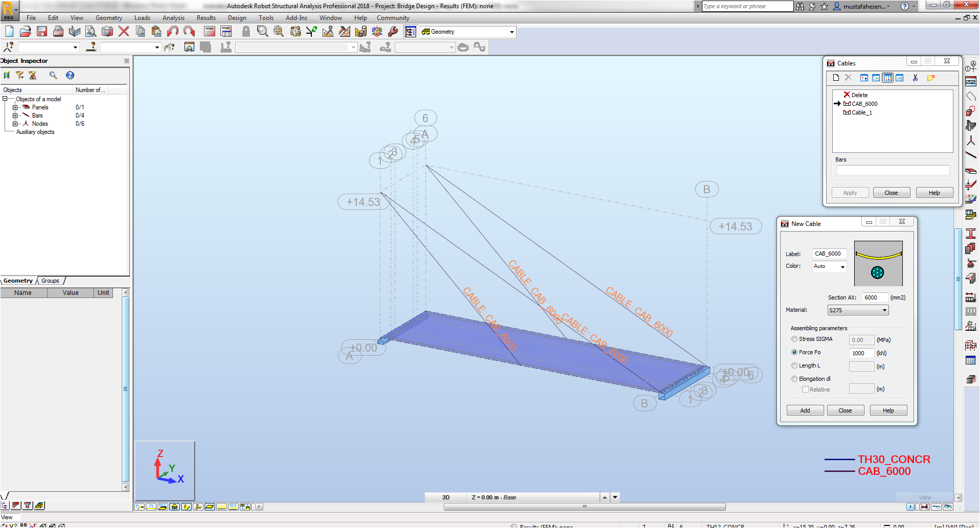Open the Geometry layout dropdown
Image resolution: width=980 pixels, height=528 pixels.
pos(512,32)
